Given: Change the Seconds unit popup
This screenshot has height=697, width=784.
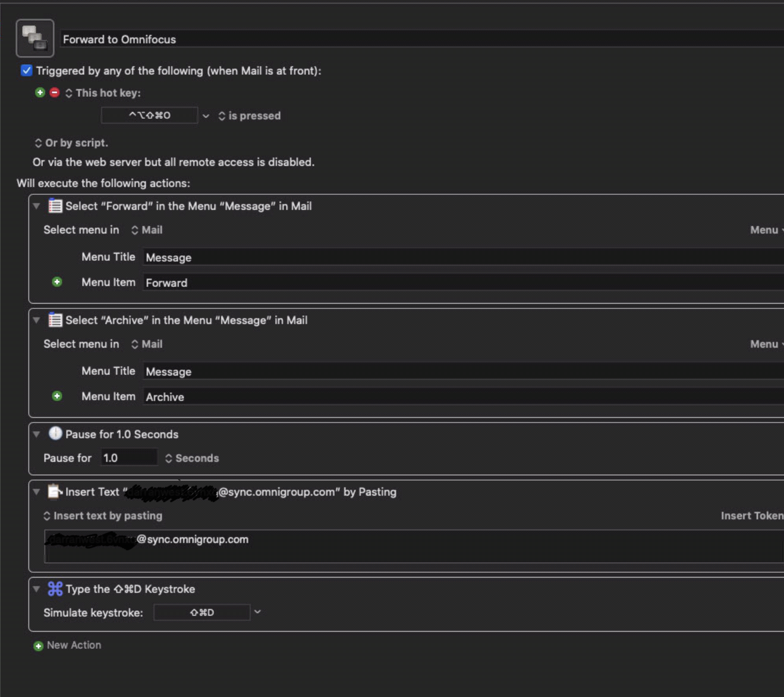Looking at the screenshot, I should pyautogui.click(x=192, y=458).
